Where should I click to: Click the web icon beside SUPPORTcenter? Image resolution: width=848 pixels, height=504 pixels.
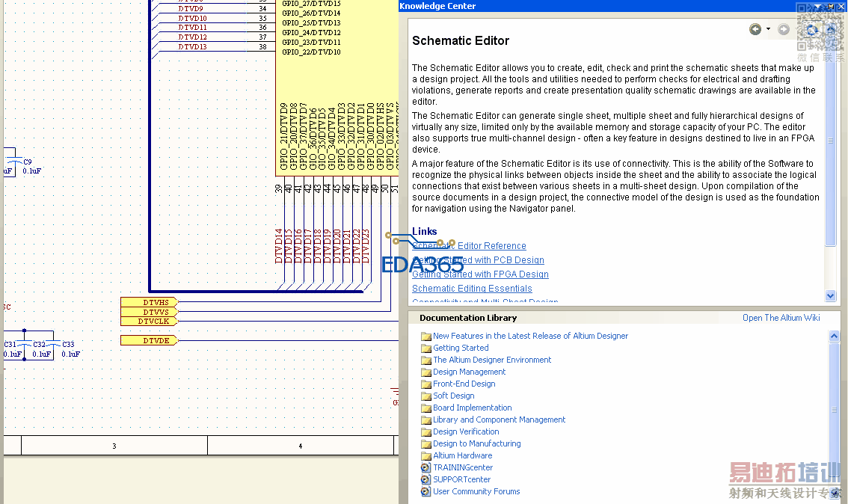click(x=426, y=479)
